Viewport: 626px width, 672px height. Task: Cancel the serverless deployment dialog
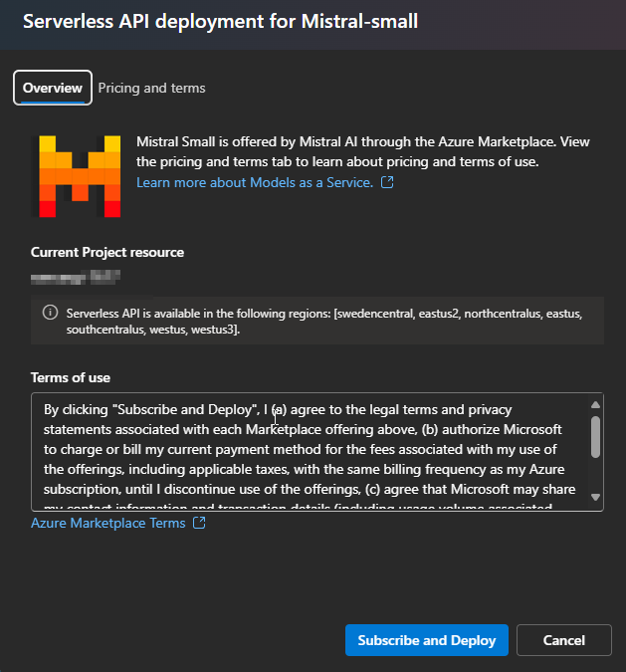[x=564, y=640]
